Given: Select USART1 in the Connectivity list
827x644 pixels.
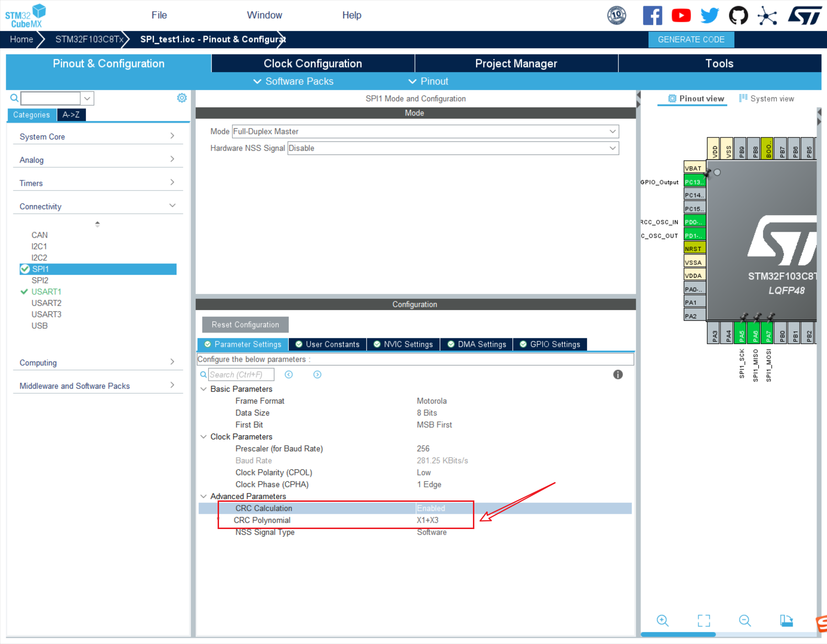Looking at the screenshot, I should point(46,291).
